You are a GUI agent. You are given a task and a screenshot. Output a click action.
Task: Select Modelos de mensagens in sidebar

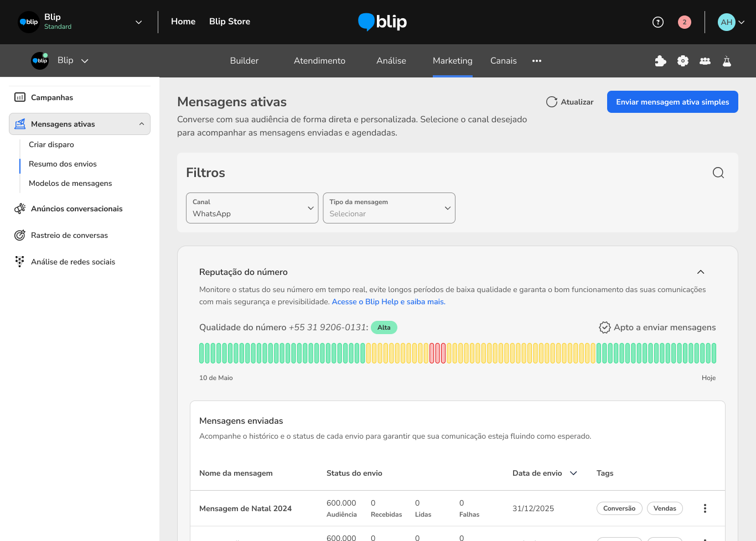[x=70, y=184]
